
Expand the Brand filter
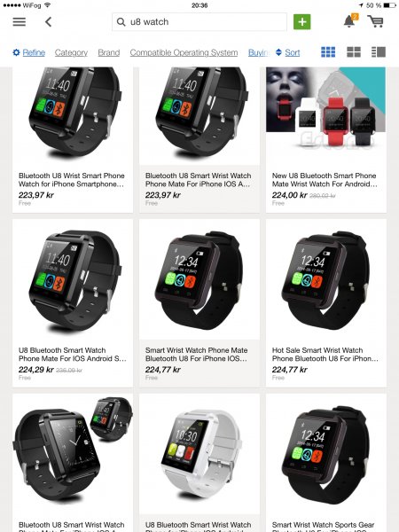click(x=109, y=52)
